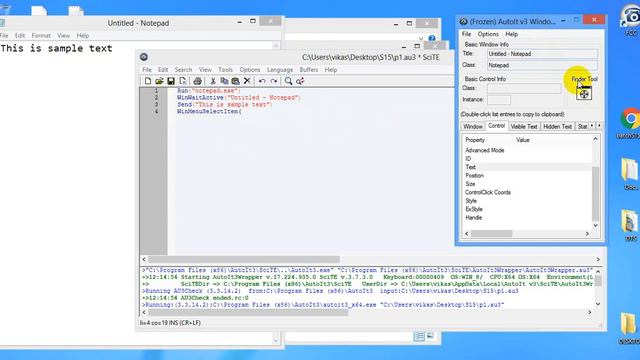This screenshot has width=640, height=360.
Task: Select the Position property row
Action: pyautogui.click(x=527, y=176)
